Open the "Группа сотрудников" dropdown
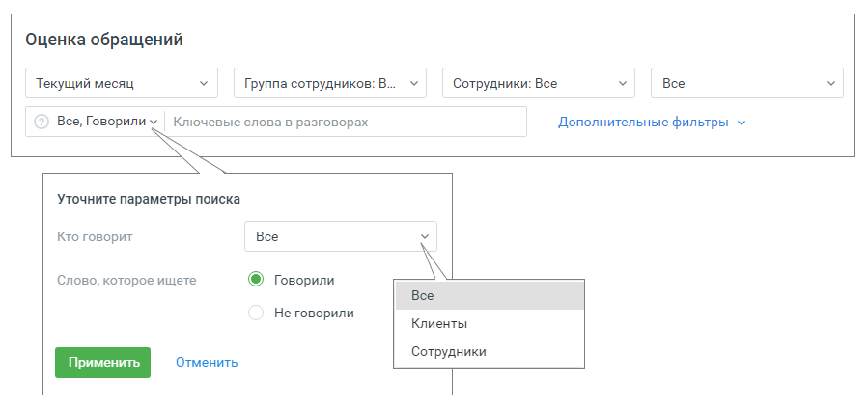The width and height of the screenshot is (868, 409). point(329,84)
